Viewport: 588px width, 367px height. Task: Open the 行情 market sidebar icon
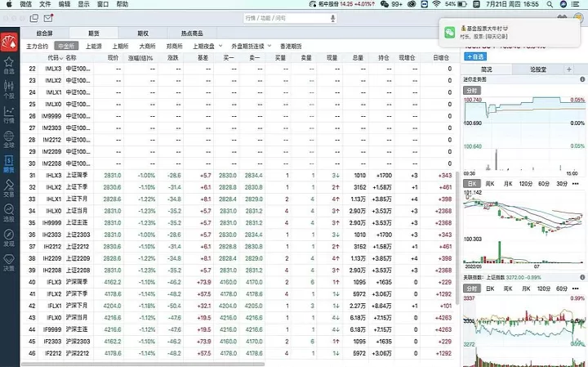[9, 114]
